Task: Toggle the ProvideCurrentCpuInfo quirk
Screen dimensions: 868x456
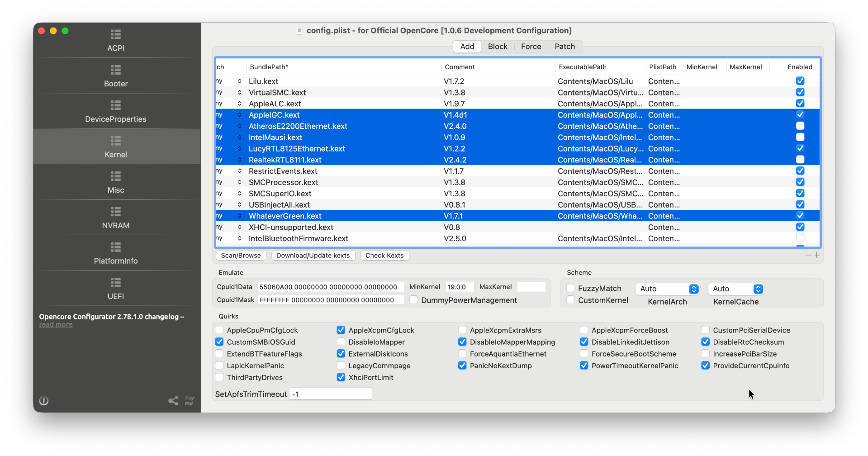Action: 706,365
